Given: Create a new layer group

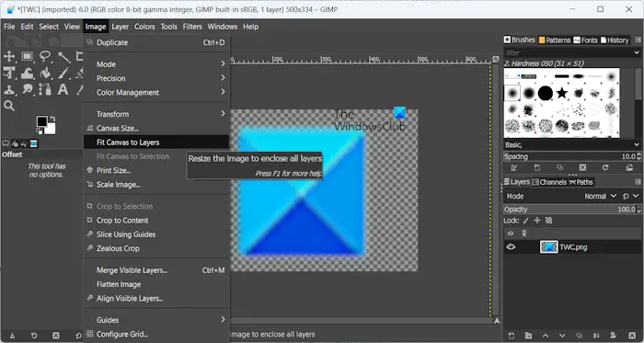Looking at the screenshot, I should (x=528, y=336).
